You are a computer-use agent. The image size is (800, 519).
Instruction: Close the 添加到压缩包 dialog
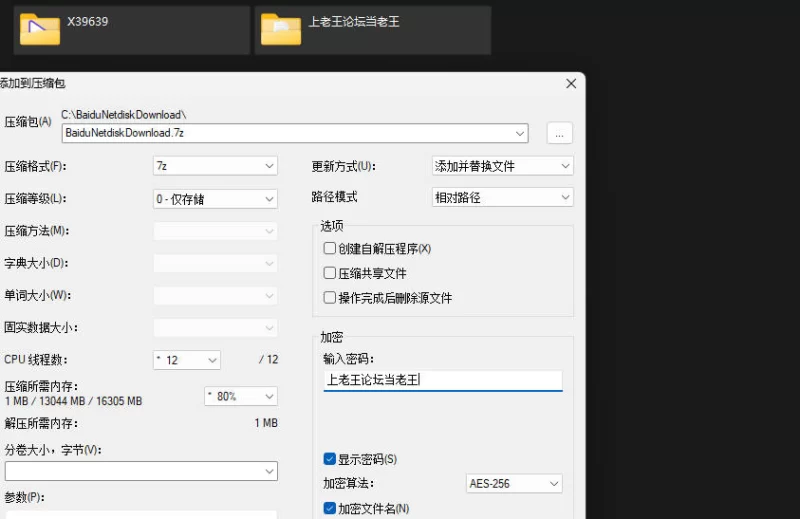571,83
